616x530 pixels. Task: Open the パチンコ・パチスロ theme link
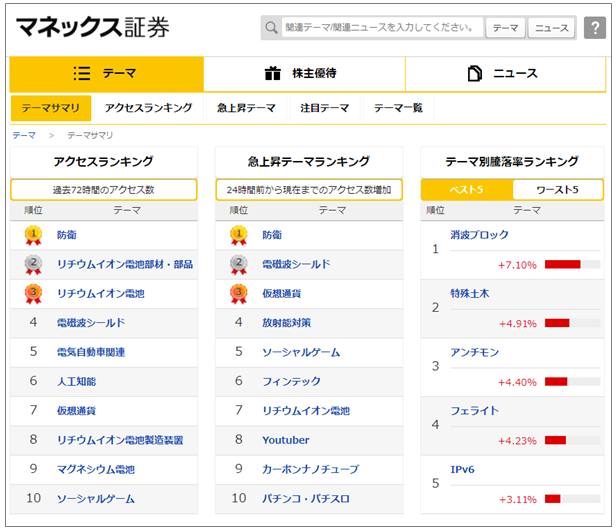[x=306, y=499]
